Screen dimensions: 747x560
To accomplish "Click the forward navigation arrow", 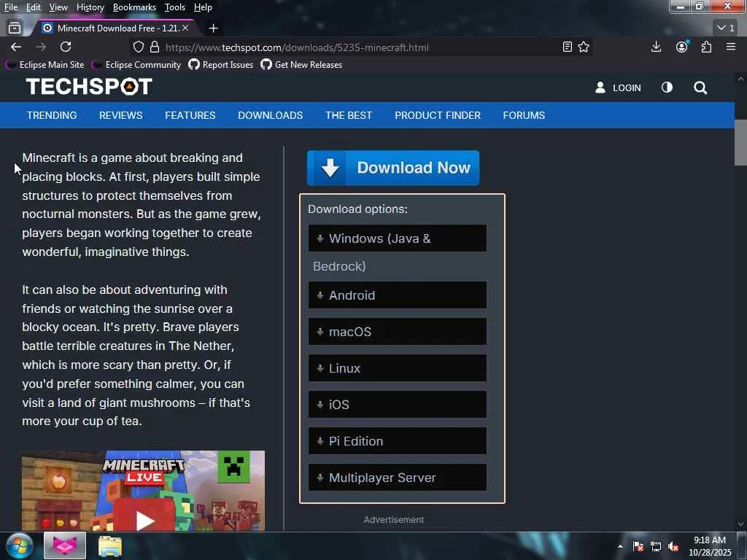I will tap(41, 47).
